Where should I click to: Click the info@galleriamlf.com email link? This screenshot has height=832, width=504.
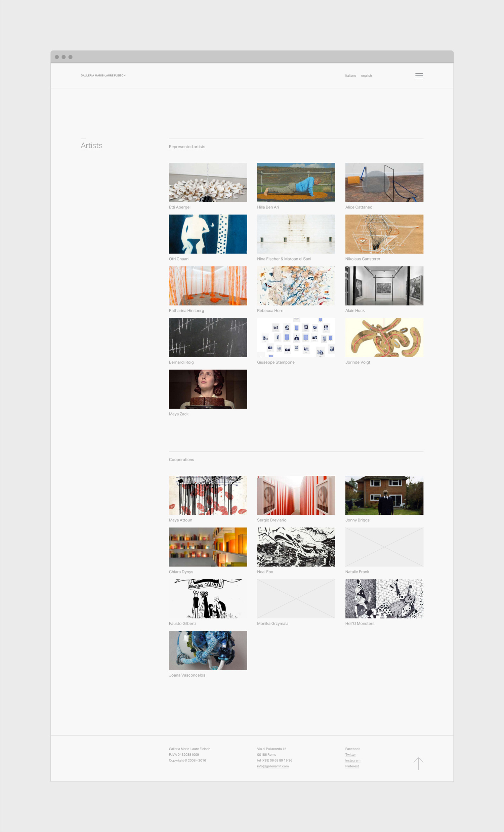click(x=273, y=766)
